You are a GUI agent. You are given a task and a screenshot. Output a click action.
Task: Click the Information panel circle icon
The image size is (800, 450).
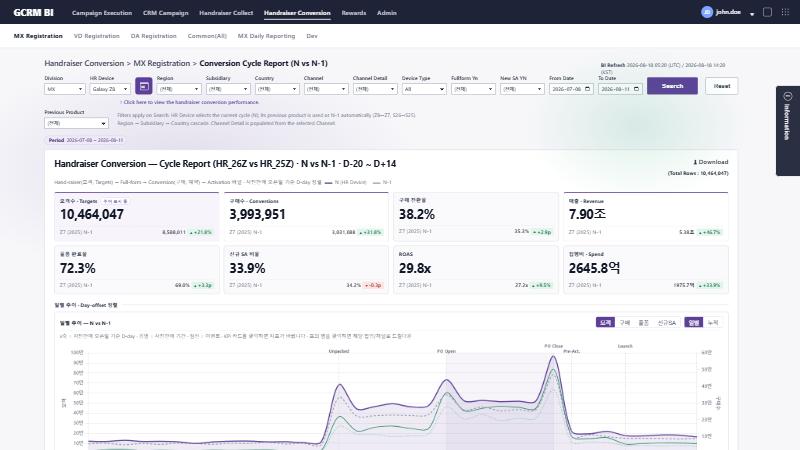(788, 96)
